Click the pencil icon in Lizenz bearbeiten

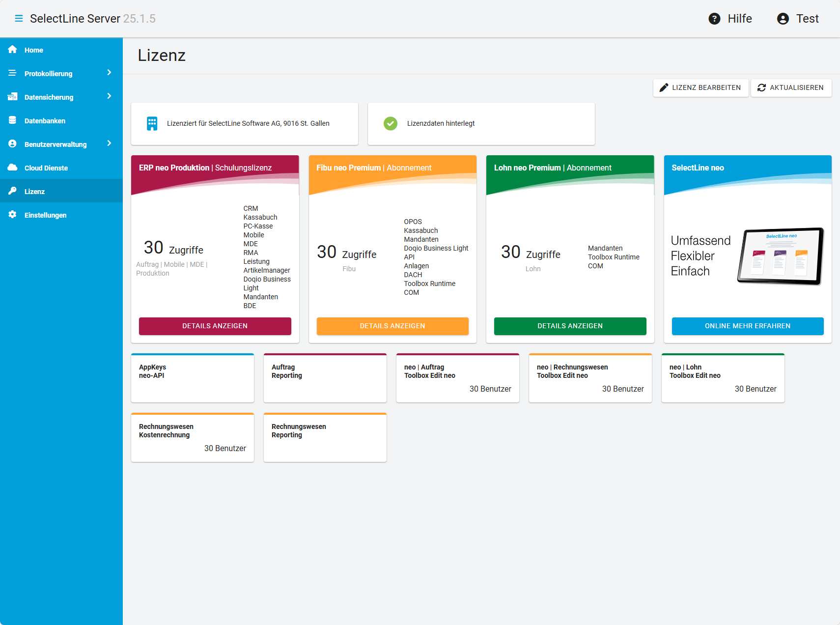(x=664, y=87)
